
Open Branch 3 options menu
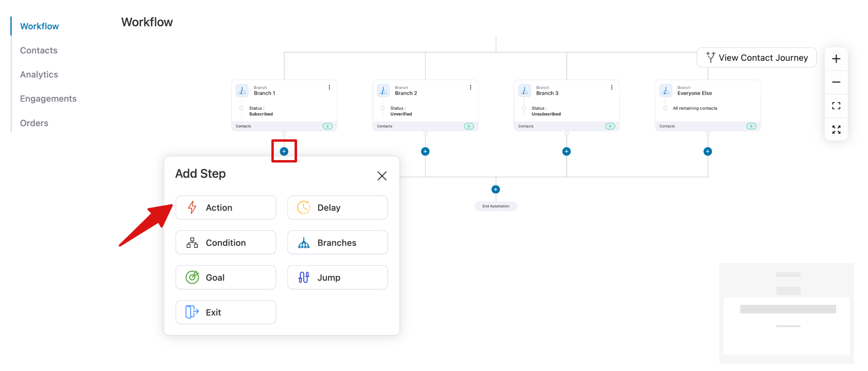(612, 87)
